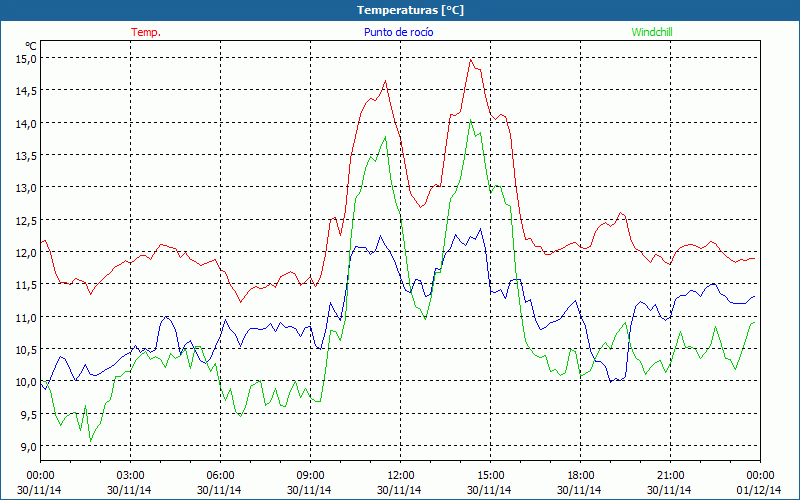Viewport: 800px width, 500px height.
Task: Click the 12,5 y-axis value
Action: [27, 220]
